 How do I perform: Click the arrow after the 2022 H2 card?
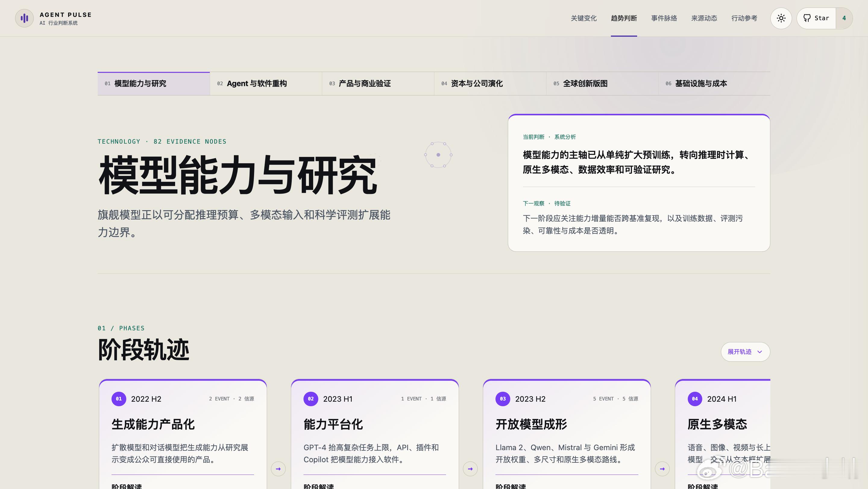[278, 469]
